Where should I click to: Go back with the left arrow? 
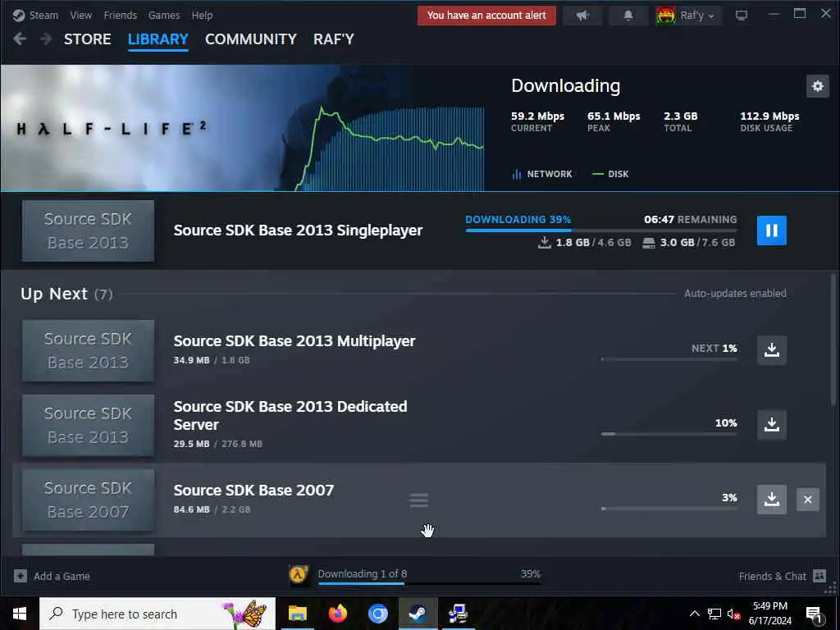point(20,39)
